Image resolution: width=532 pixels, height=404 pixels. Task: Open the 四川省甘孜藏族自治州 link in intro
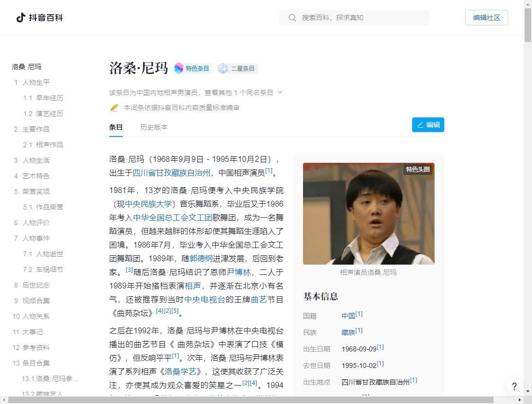click(171, 173)
